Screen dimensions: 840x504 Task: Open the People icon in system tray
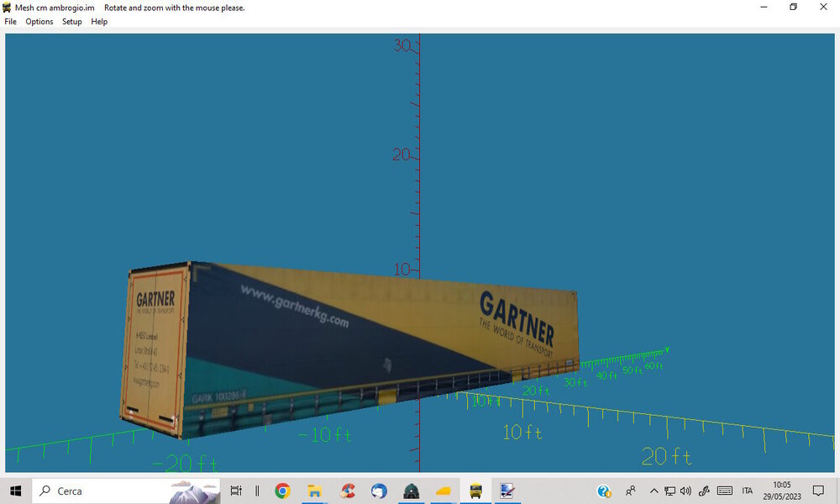(x=631, y=491)
